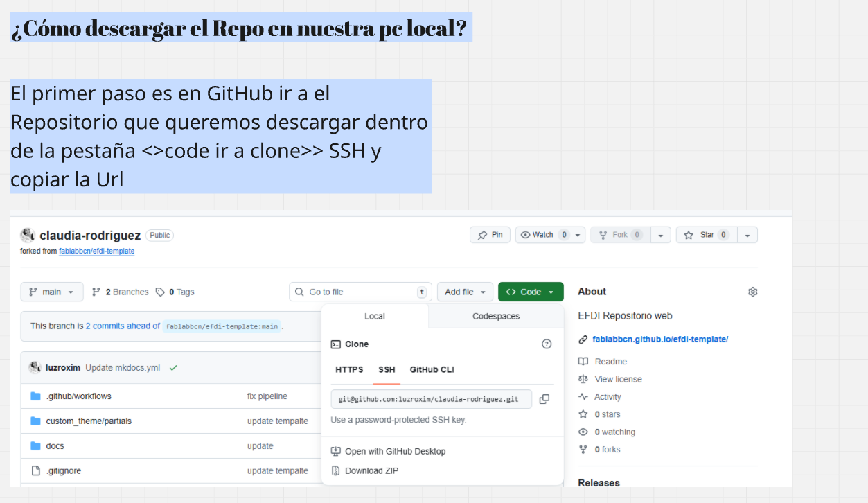Open the Add file dropdown

point(466,292)
